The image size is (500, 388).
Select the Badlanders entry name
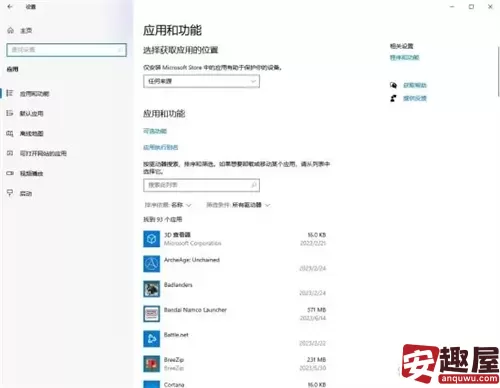coord(178,285)
